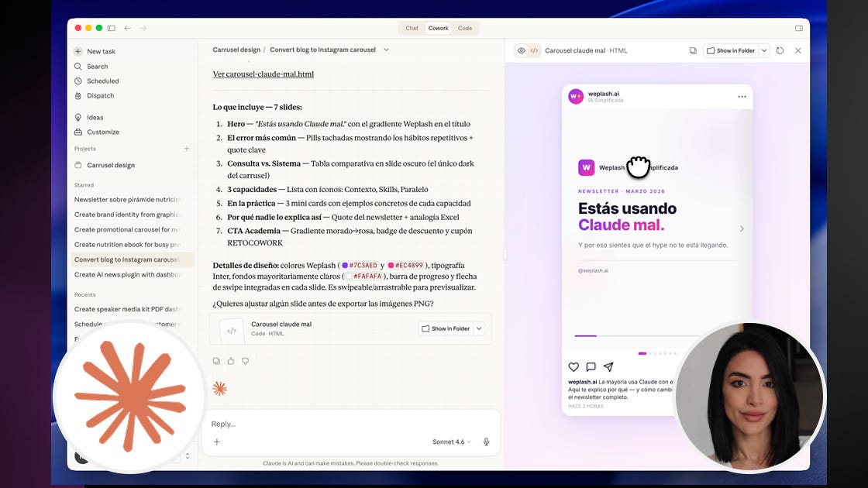The image size is (868, 488).
Task: Switch to the Code tab
Action: tap(465, 28)
